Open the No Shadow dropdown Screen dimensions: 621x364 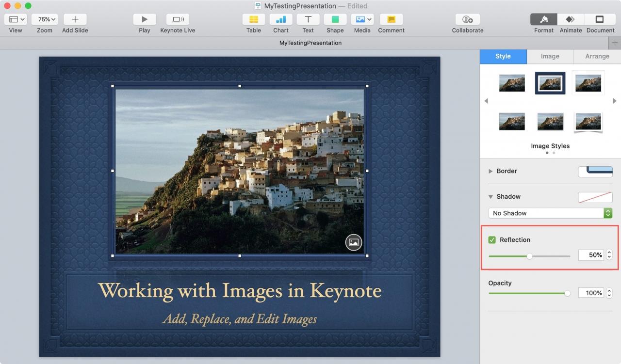click(x=550, y=213)
